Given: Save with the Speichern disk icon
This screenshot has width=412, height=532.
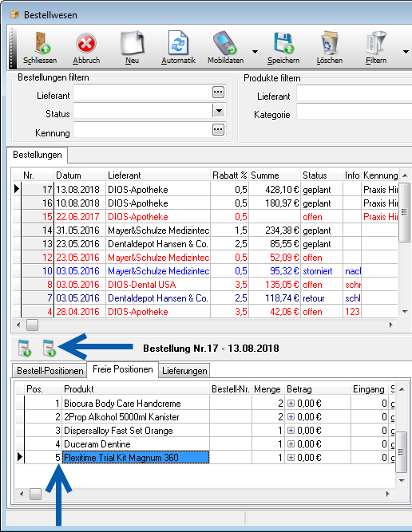Looking at the screenshot, I should click(283, 43).
